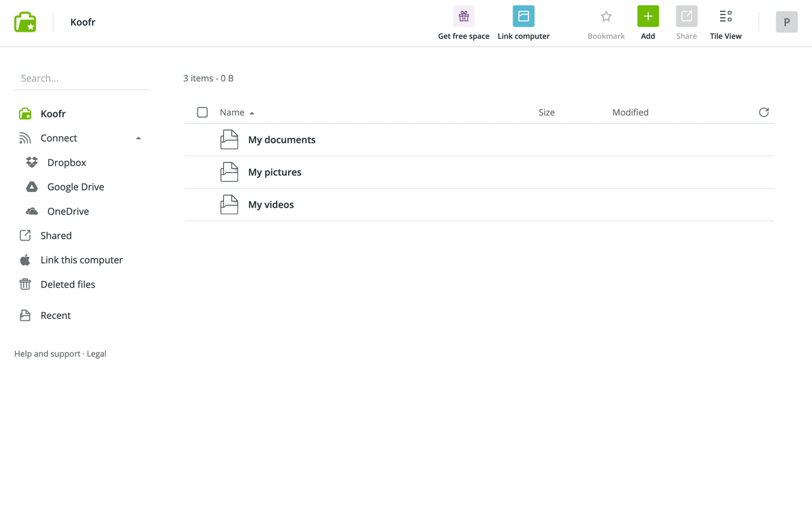
Task: Open Get free space gift icon
Action: (463, 17)
